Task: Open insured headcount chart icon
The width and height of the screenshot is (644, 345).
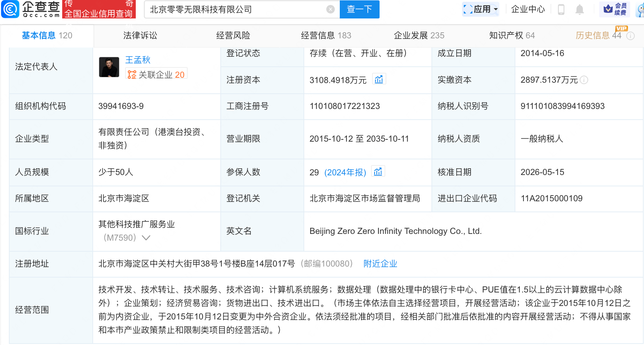Action: (x=378, y=171)
